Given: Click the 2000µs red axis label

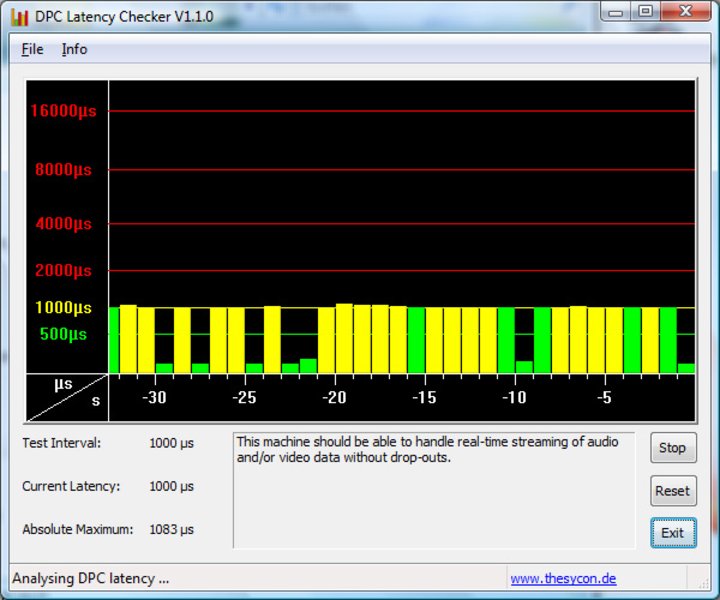Looking at the screenshot, I should point(63,270).
